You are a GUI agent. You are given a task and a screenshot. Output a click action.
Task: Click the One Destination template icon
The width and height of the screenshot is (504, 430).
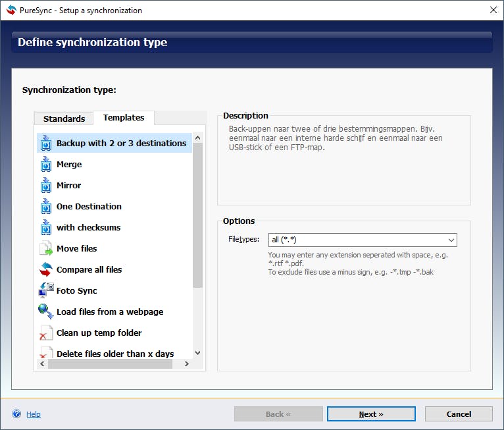pos(46,207)
